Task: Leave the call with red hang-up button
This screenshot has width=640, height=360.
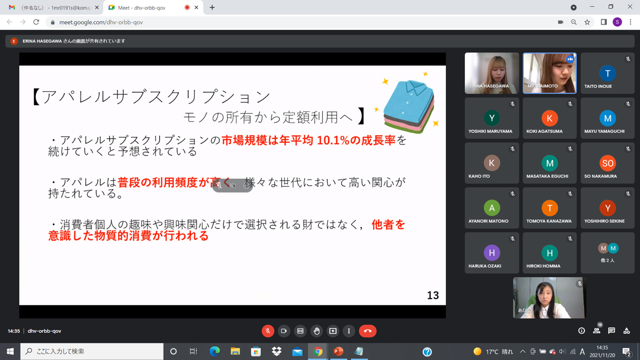Action: (x=367, y=331)
